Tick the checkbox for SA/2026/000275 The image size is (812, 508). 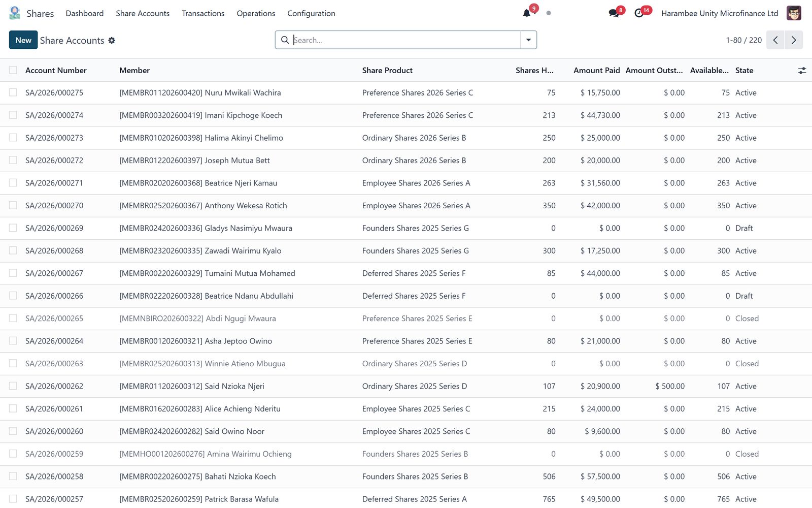[13, 92]
